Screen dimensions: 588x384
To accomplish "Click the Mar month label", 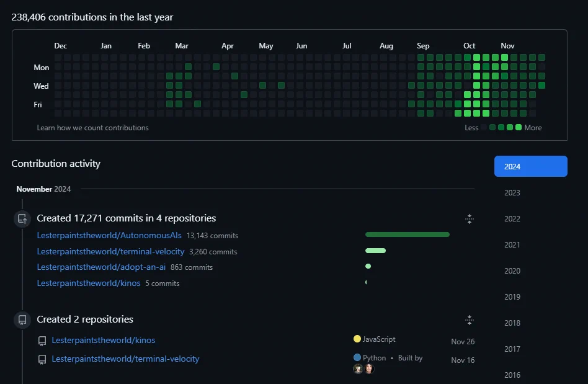I will point(182,46).
